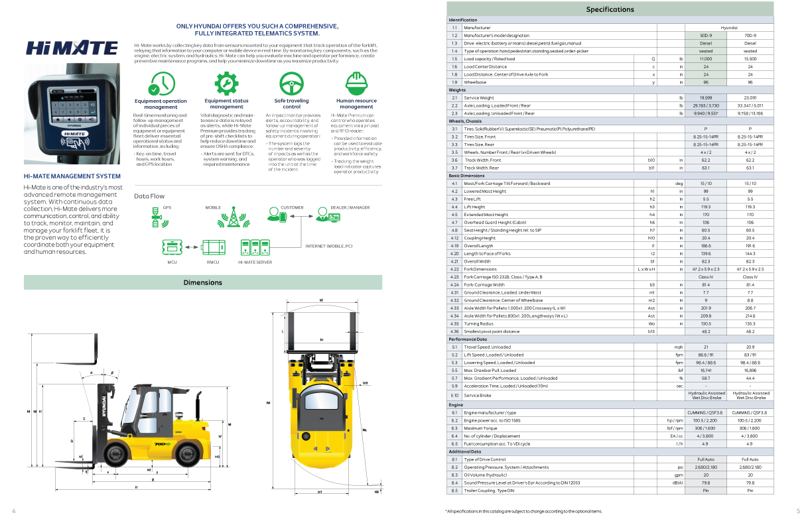Click the ONLY HYUNDAI OFFERS YOU headline
Screen dimensions: 812x525
(x=257, y=29)
